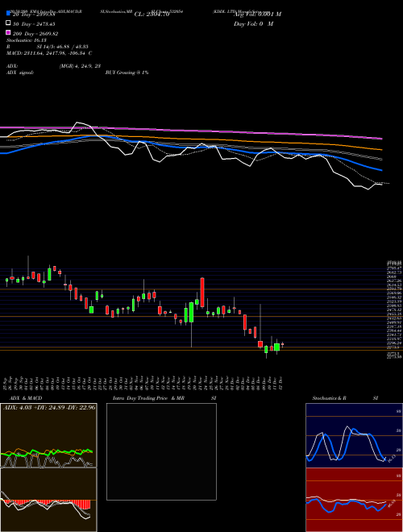Click the 'Avg Vol: 0.001 M' text

257,15
